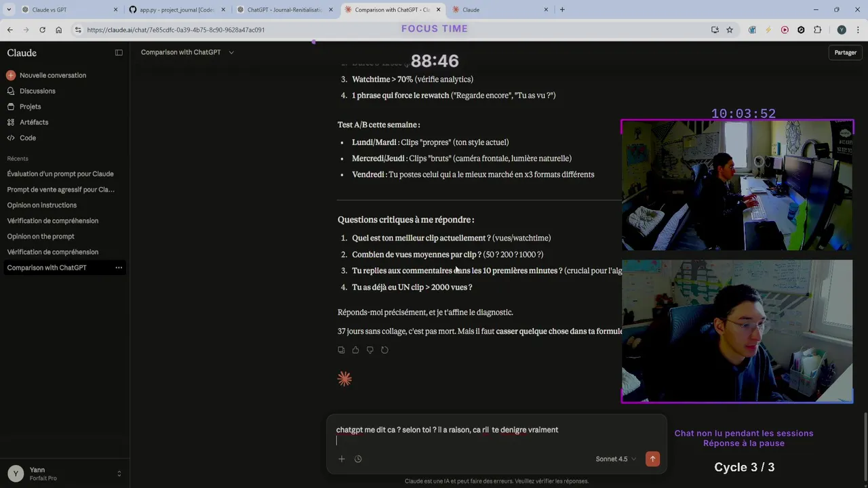Open the tab search dropdown arrow
Viewport: 868px width, 488px height.
tap(9, 9)
